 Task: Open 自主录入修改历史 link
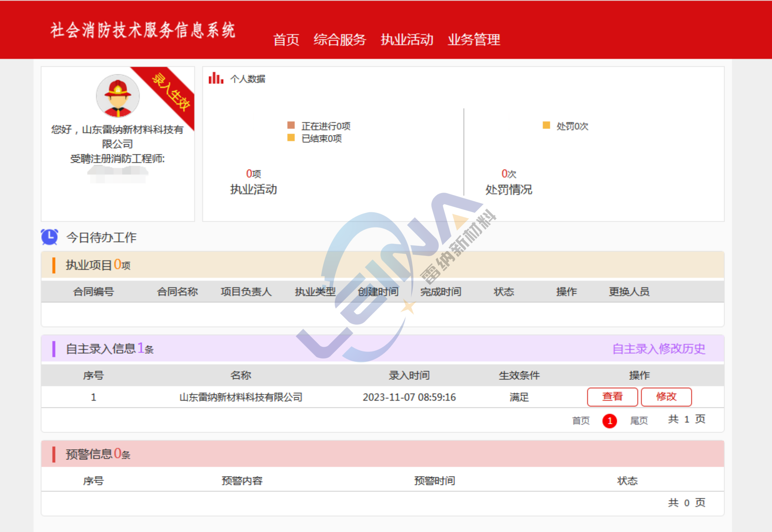659,348
